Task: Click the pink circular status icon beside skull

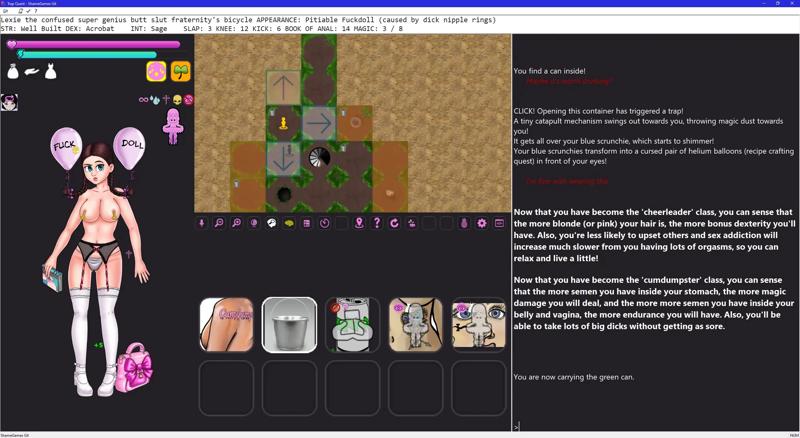Action: tap(188, 100)
